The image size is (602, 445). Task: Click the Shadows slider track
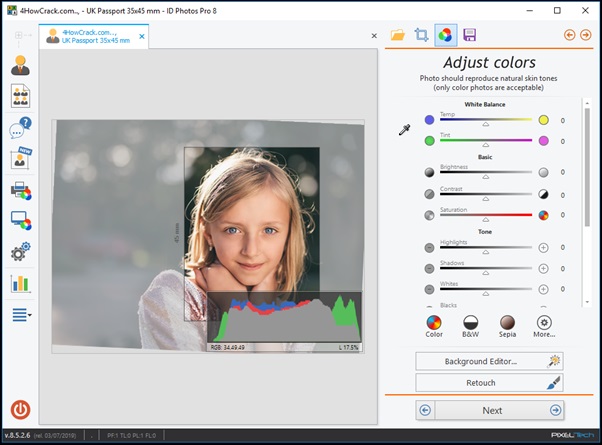click(x=486, y=268)
